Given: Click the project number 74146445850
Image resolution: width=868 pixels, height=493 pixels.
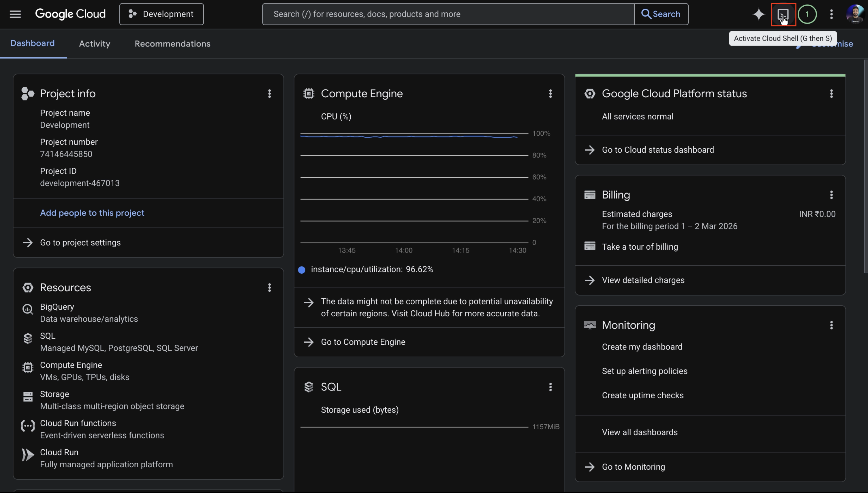Looking at the screenshot, I should coord(66,154).
